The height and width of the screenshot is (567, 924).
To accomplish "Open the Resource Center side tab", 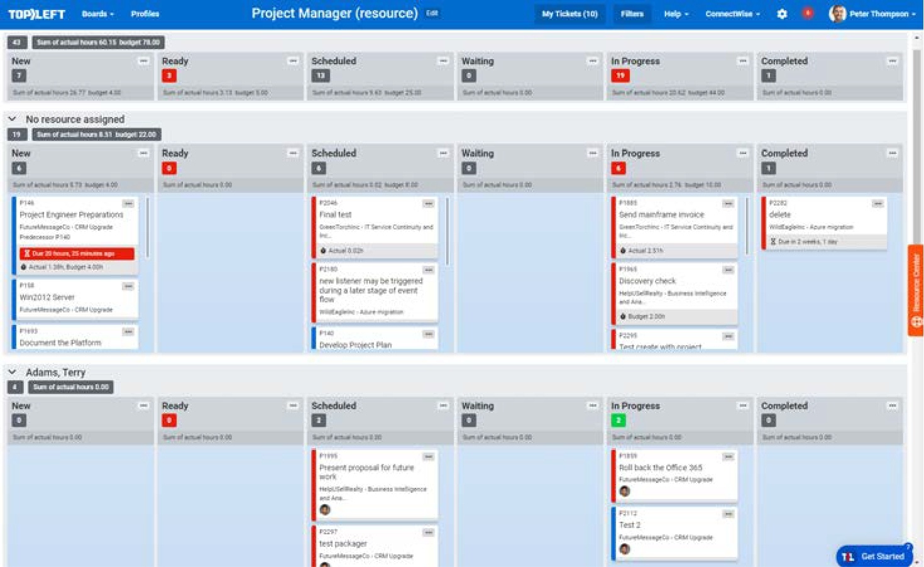I will (916, 290).
